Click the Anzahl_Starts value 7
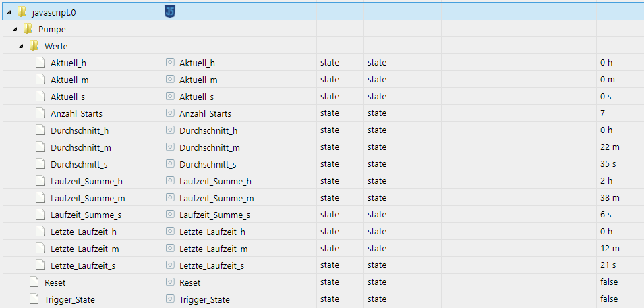The height and width of the screenshot is (308, 644). tap(602, 113)
